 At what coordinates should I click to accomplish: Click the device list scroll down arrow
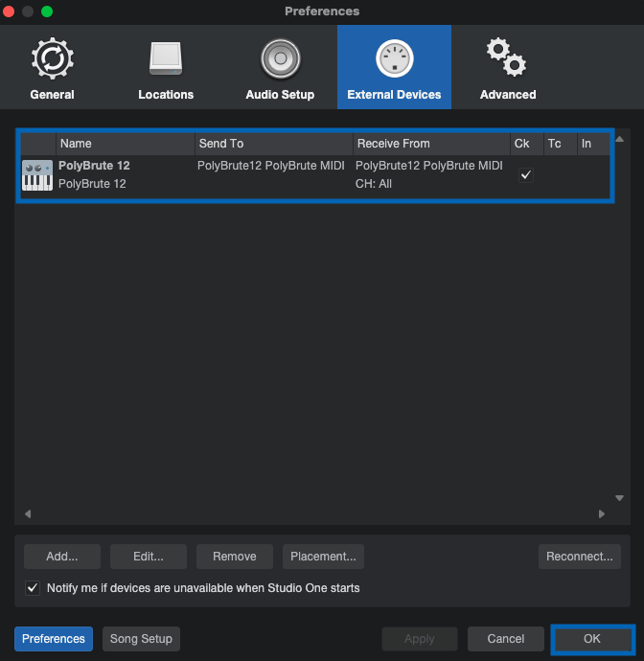point(619,498)
